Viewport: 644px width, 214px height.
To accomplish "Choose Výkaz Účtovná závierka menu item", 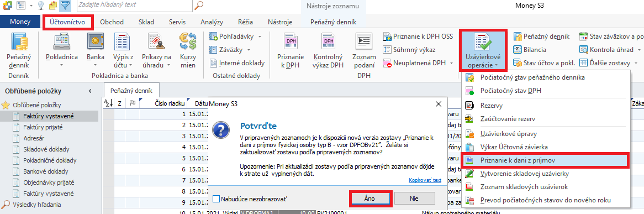I will tap(546, 147).
